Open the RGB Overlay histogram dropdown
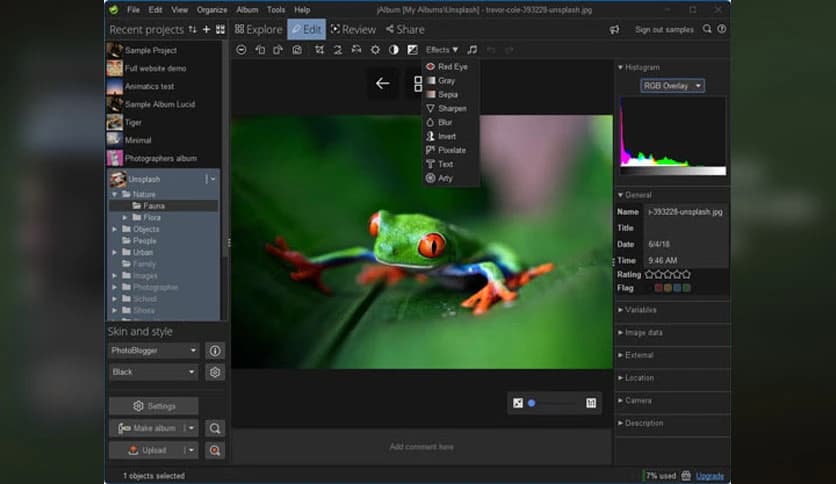The height and width of the screenshot is (484, 836). tap(672, 86)
